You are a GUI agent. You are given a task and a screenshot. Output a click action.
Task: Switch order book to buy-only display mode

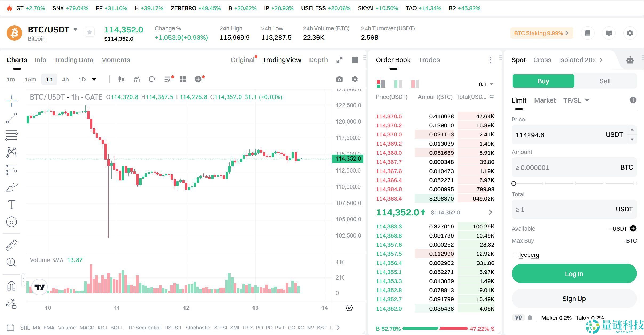tap(398, 84)
